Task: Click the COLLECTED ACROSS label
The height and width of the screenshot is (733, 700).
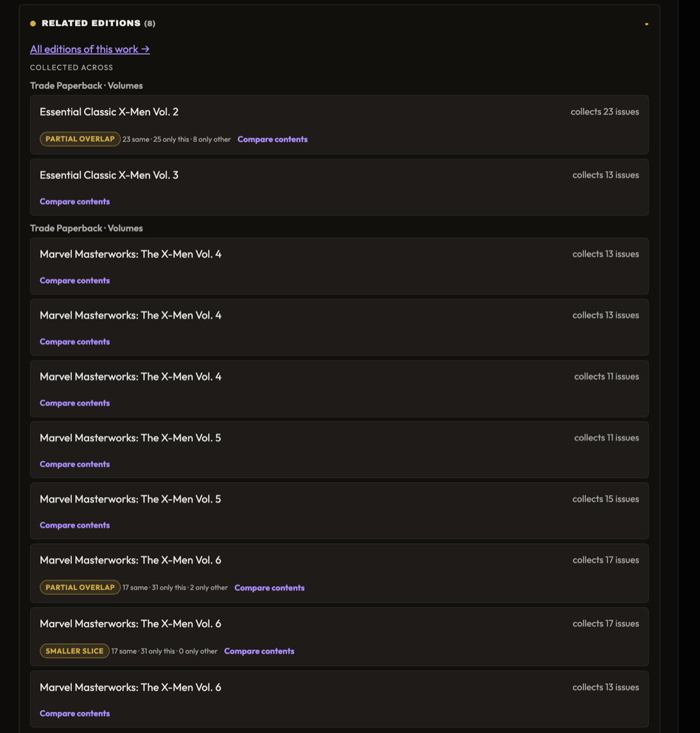Action: 71,67
